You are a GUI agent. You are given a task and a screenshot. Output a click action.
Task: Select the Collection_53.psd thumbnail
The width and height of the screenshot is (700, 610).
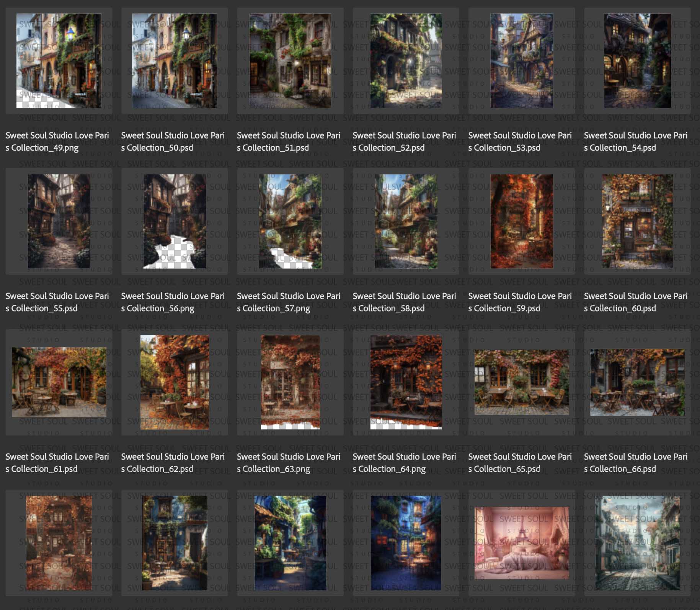(522, 61)
